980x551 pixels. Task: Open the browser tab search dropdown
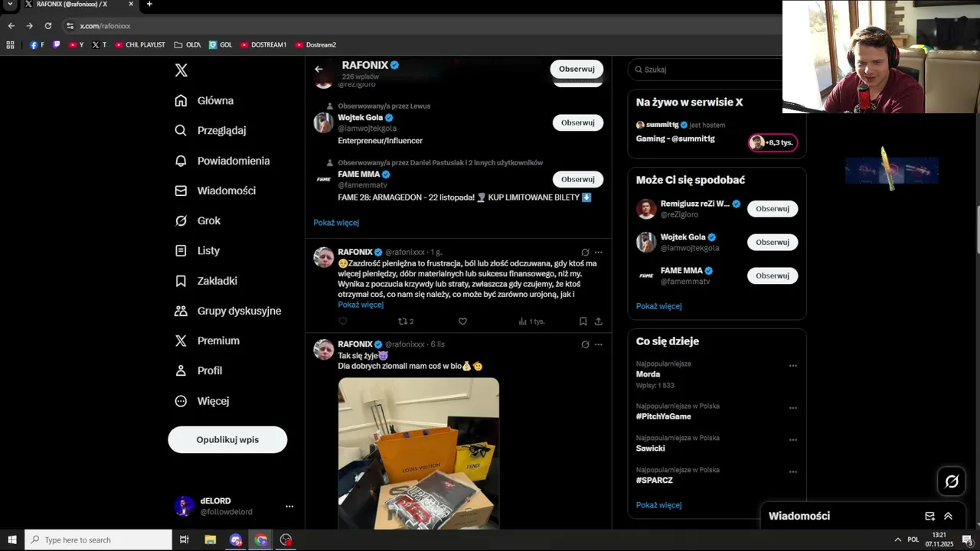point(10,5)
